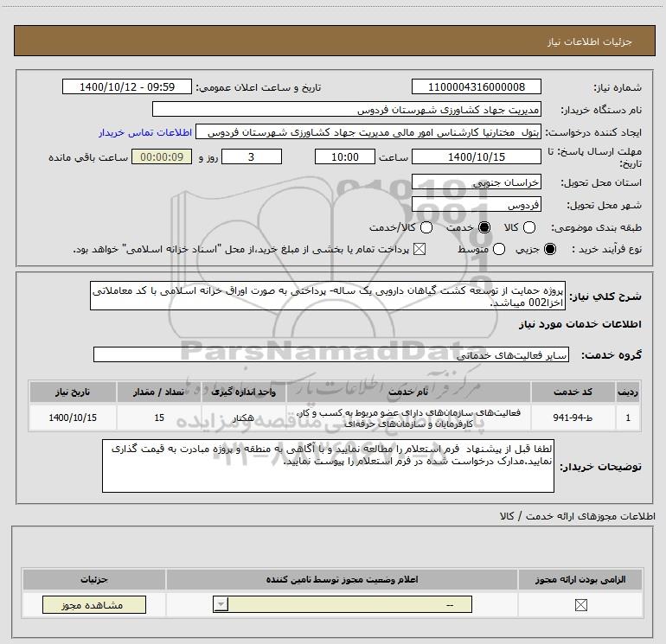
Task: Click the الزامی بودن ارائه مجوز header
Action: [x=580, y=579]
